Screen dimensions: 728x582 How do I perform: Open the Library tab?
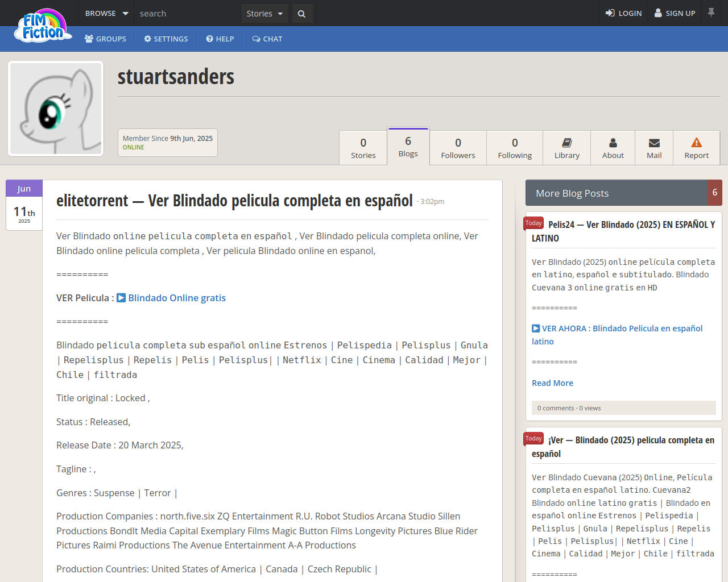click(567, 148)
